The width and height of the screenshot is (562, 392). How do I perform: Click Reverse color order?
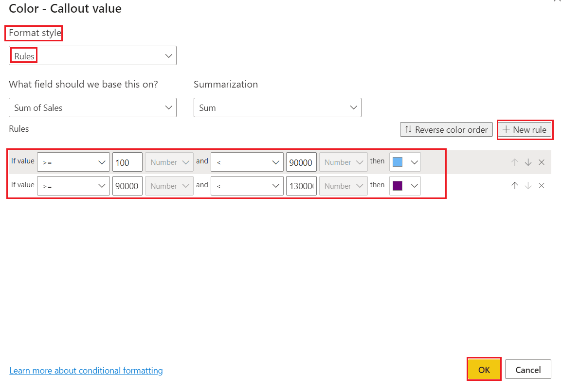tap(446, 129)
